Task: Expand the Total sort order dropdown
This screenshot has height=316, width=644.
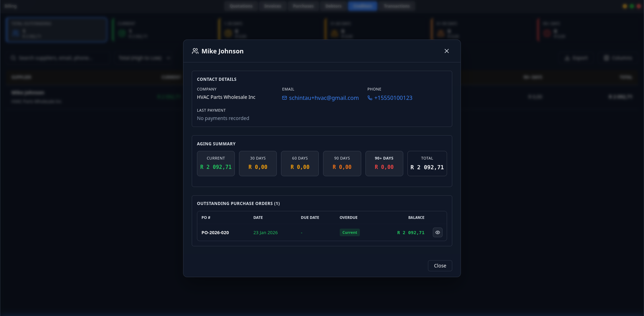Action: (x=145, y=58)
